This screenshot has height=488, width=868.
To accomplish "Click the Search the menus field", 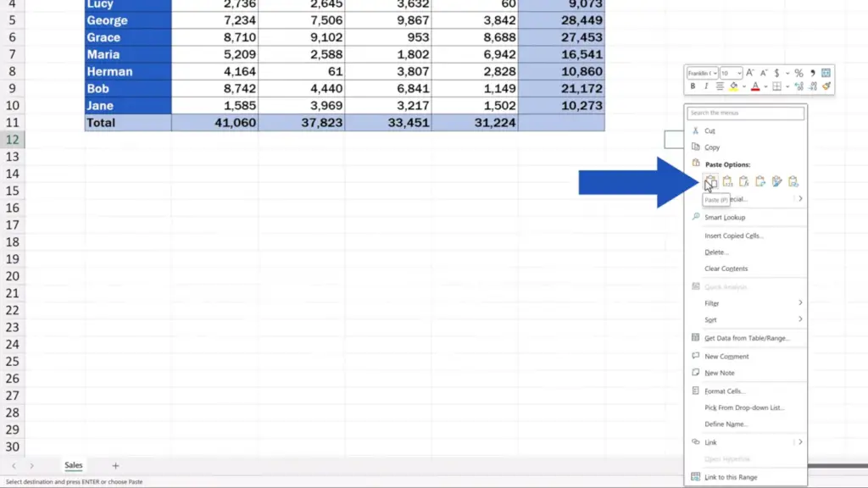I will [x=745, y=113].
